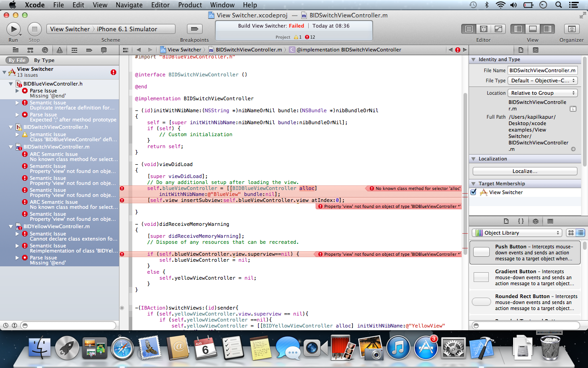588x368 pixels.
Task: Collapse BIDBlueViewController.h issue group
Action: click(11, 84)
